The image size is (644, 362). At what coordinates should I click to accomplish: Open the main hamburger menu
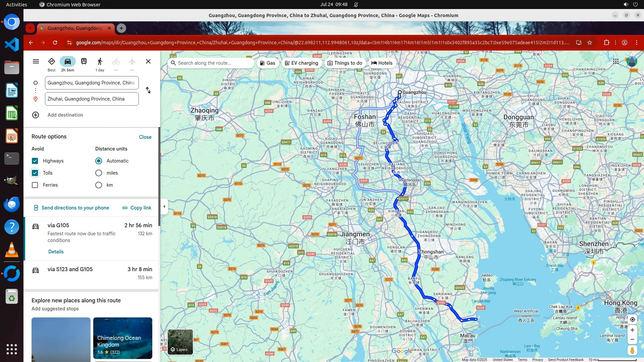click(36, 61)
